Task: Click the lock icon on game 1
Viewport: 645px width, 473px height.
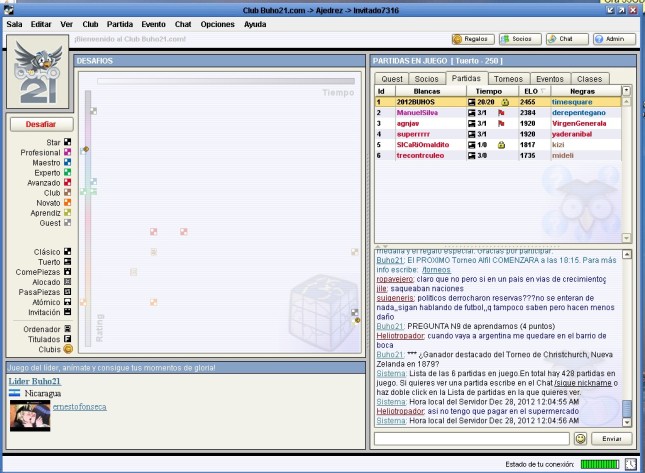Action: (506, 102)
